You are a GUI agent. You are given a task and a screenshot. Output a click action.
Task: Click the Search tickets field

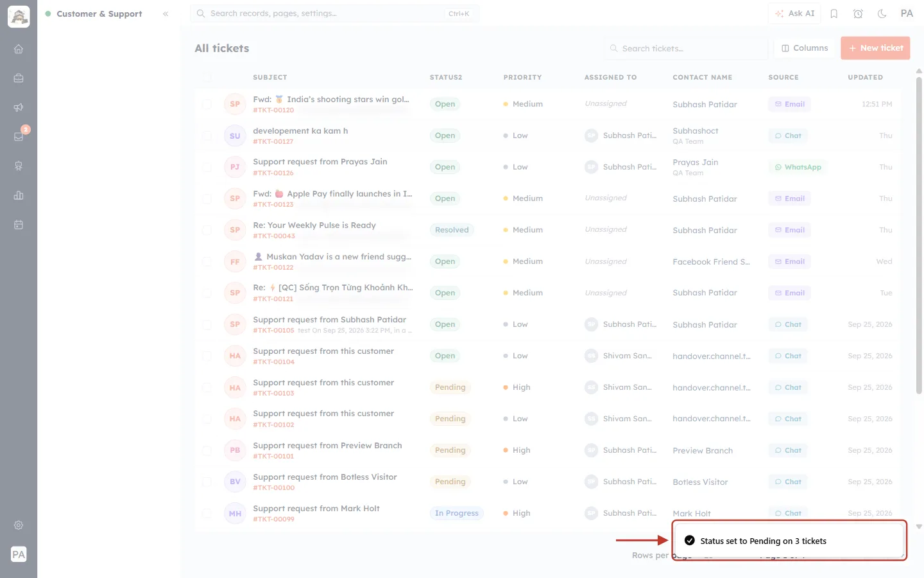[686, 48]
